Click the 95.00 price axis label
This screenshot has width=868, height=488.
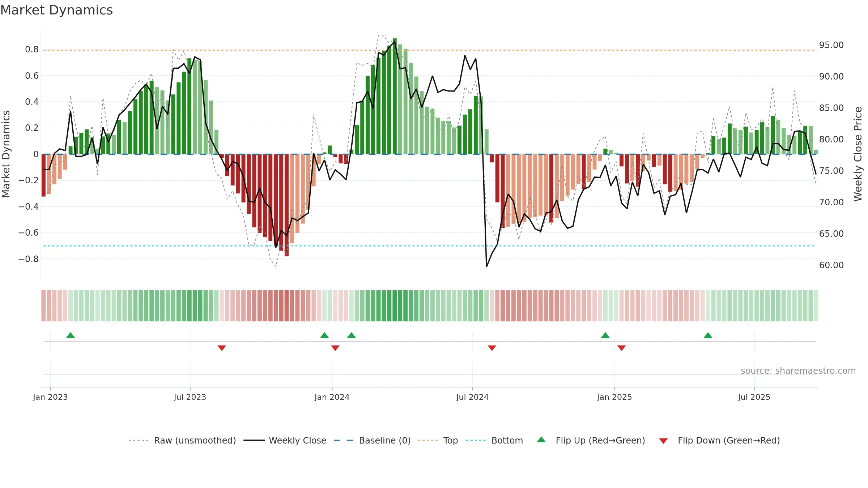click(x=831, y=45)
